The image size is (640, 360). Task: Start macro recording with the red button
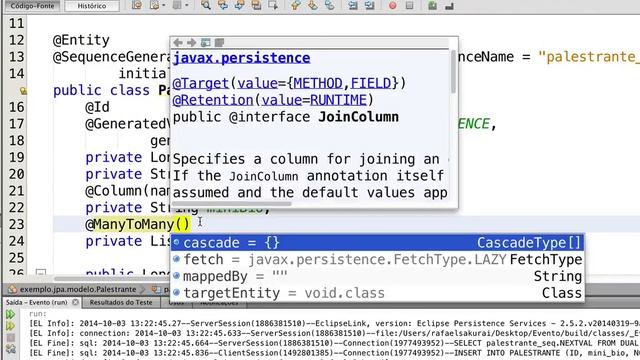point(392,6)
